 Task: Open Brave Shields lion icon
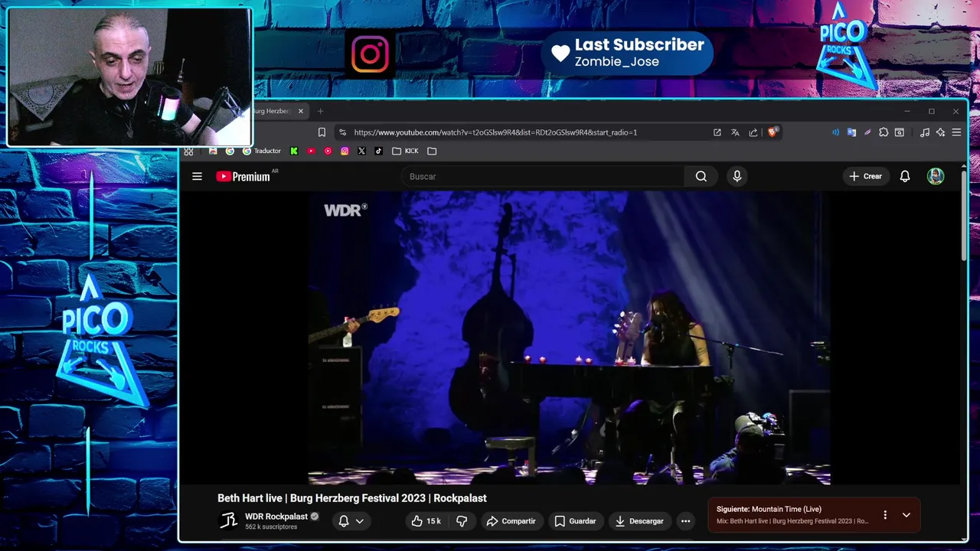pos(773,132)
